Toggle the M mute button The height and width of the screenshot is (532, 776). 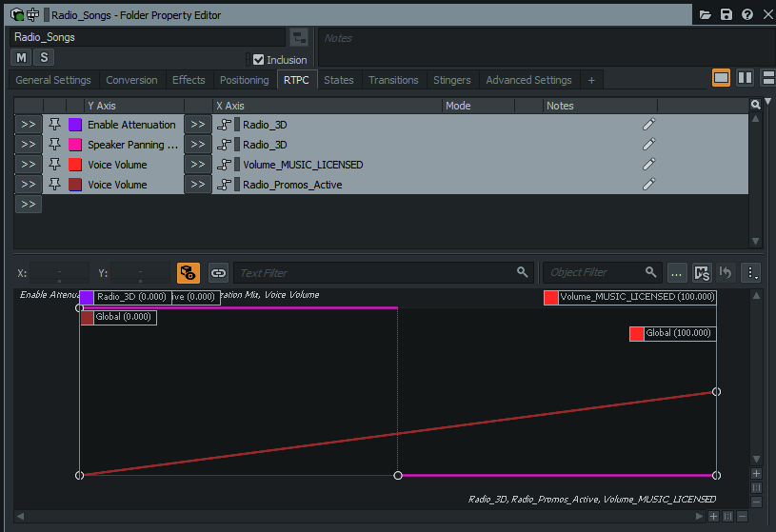tap(21, 57)
